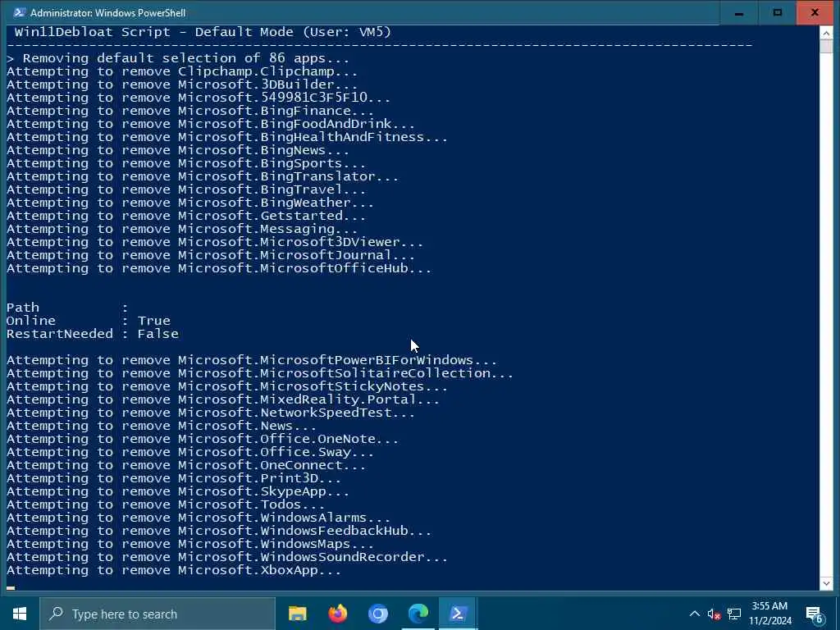Click the MicrosoftStickyNotes line

(x=227, y=386)
